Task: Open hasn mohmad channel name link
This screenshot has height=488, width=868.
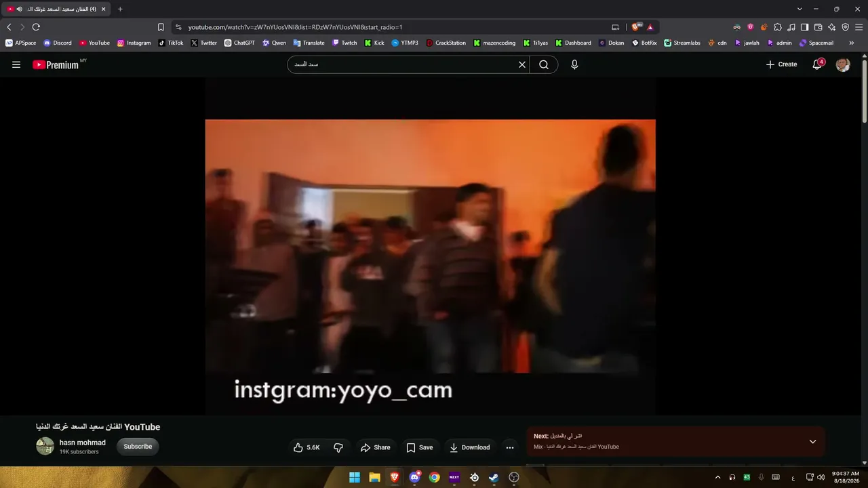Action: click(x=83, y=443)
